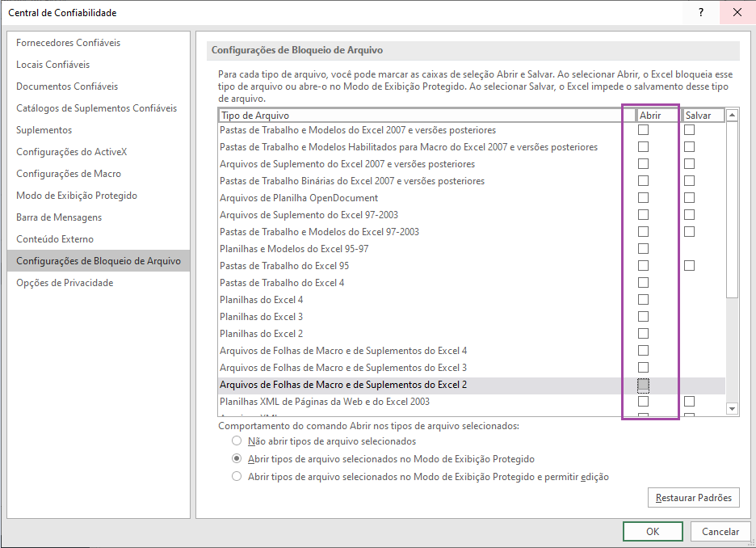Screen dimensions: 756x548
Task: Select row 'Planilhas XML de Páginas da Web e do Excel 2003'
Action: [472, 402]
